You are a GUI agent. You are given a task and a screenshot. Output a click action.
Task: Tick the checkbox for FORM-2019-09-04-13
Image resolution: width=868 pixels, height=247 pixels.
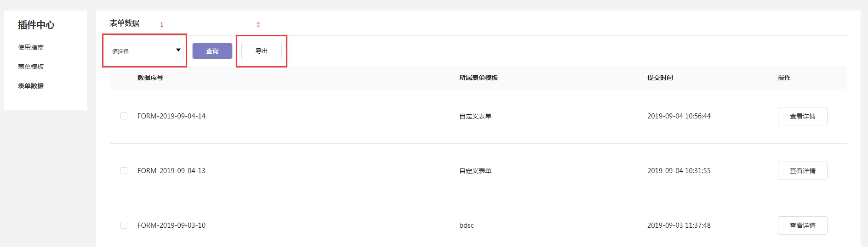point(124,171)
